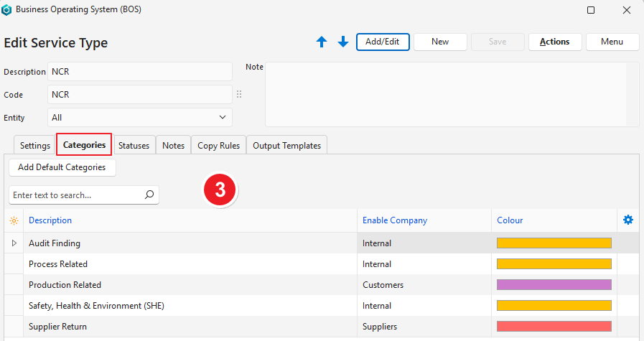The height and width of the screenshot is (341, 644).
Task: Click the drag handle beside Code field
Action: 239,94
